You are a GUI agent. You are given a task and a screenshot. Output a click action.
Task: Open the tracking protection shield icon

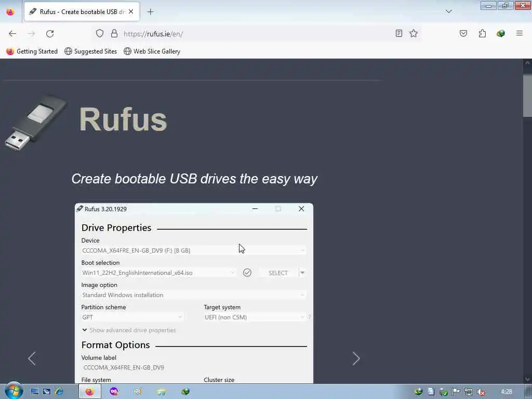pyautogui.click(x=99, y=34)
